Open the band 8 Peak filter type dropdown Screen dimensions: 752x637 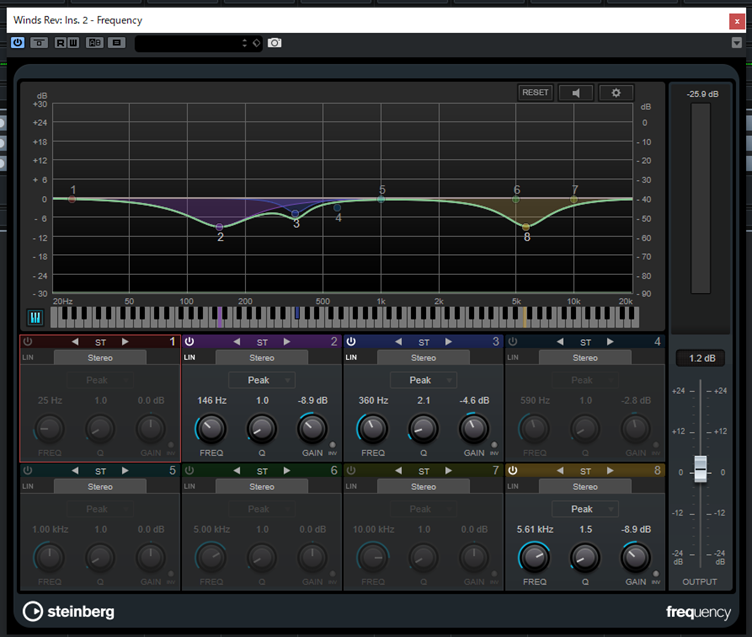coord(582,509)
